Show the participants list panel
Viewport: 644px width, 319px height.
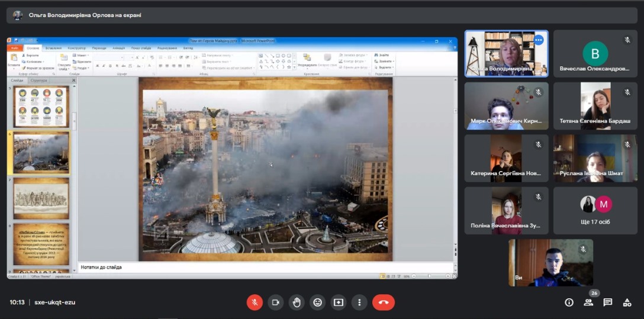pyautogui.click(x=588, y=302)
